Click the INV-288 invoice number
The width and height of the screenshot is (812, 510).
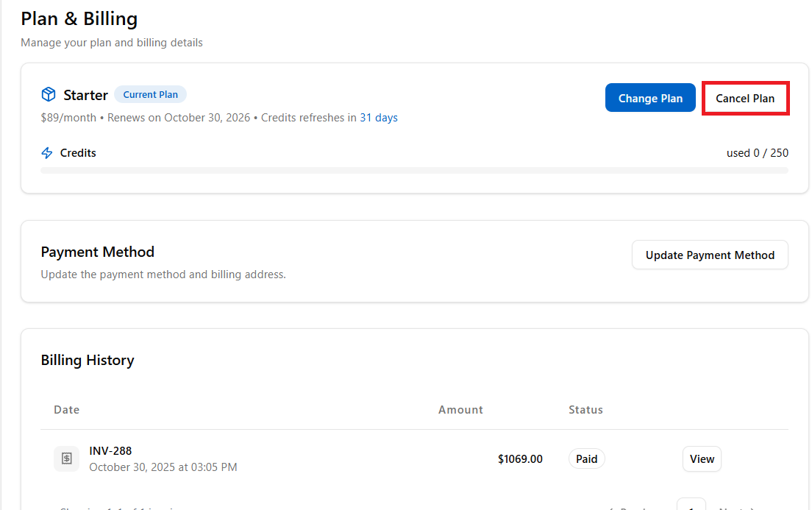pos(110,451)
